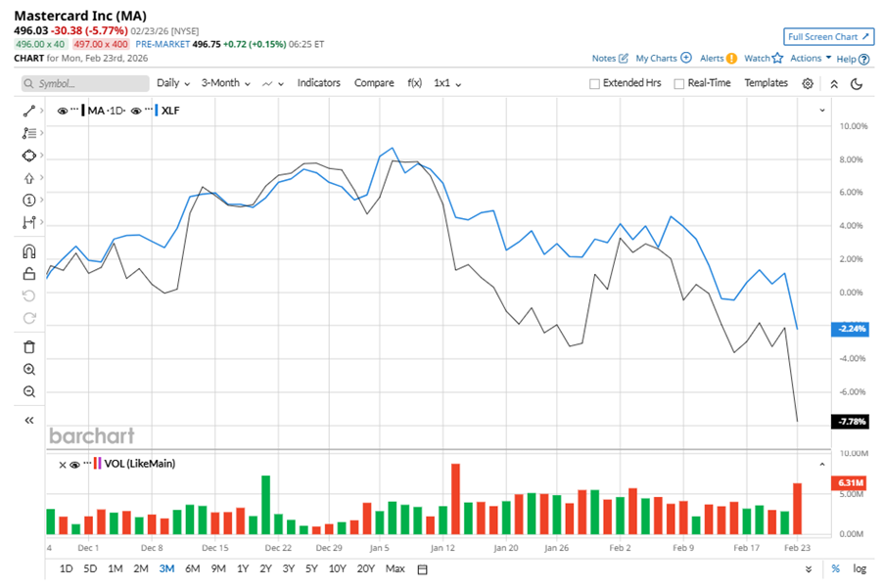Toggle MA series visibility eye
The width and height of the screenshot is (883, 588).
click(63, 111)
